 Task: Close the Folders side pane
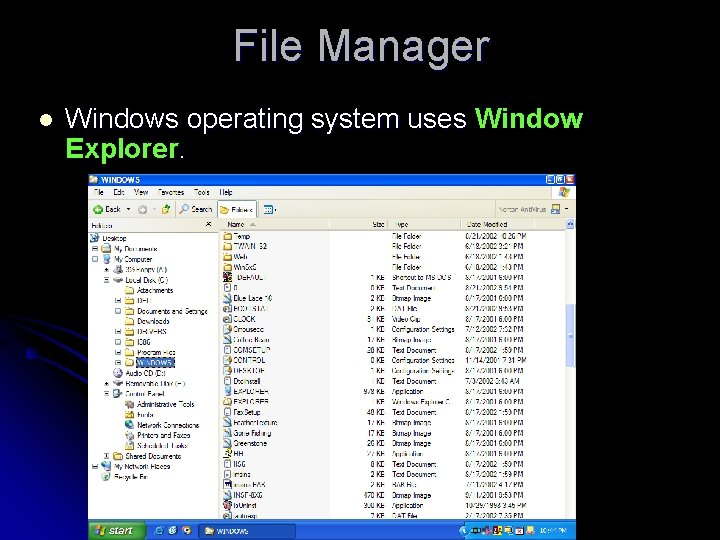click(208, 225)
